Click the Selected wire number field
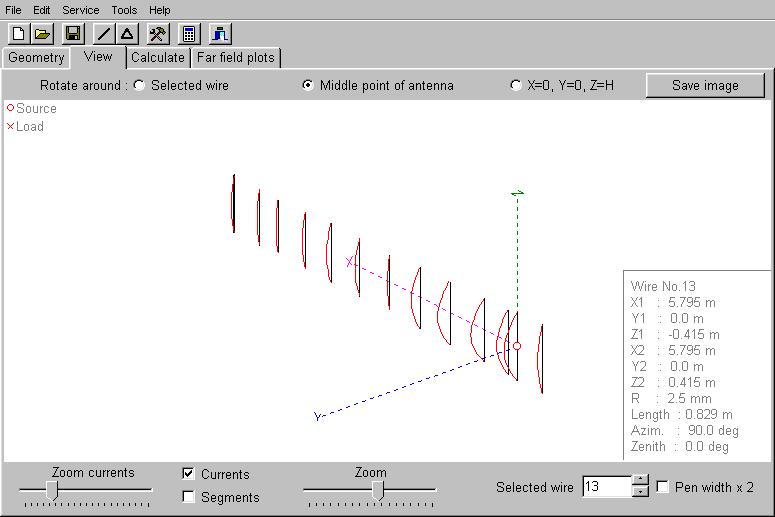Viewport: 775px width, 517px height. click(x=606, y=487)
